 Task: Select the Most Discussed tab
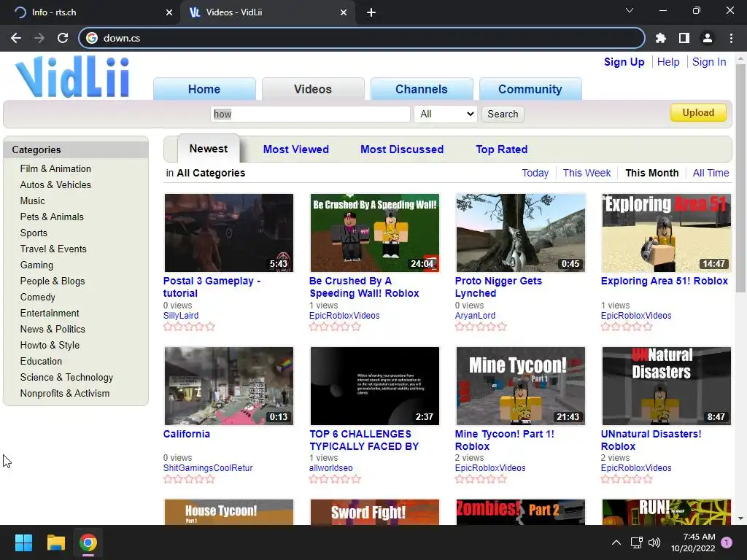[402, 149]
